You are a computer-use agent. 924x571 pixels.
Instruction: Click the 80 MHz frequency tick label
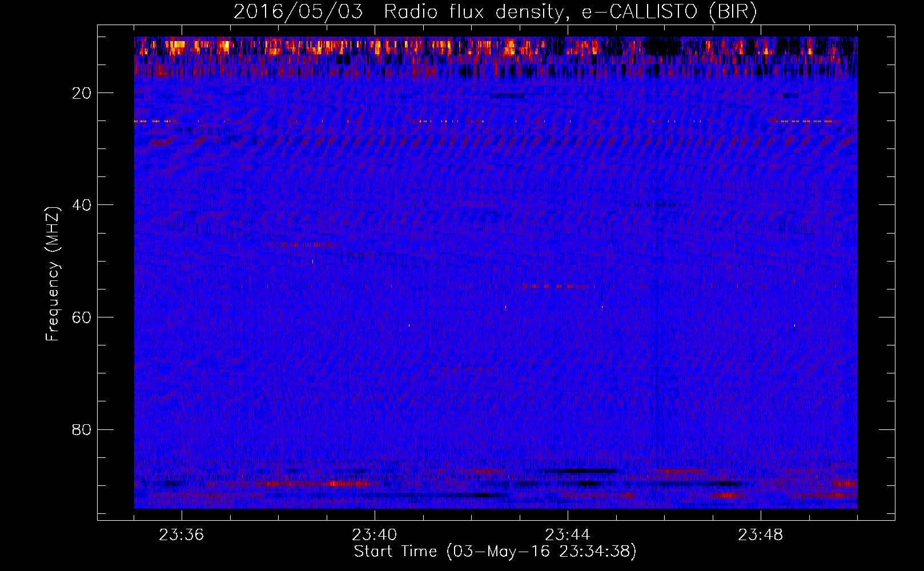tap(82, 429)
